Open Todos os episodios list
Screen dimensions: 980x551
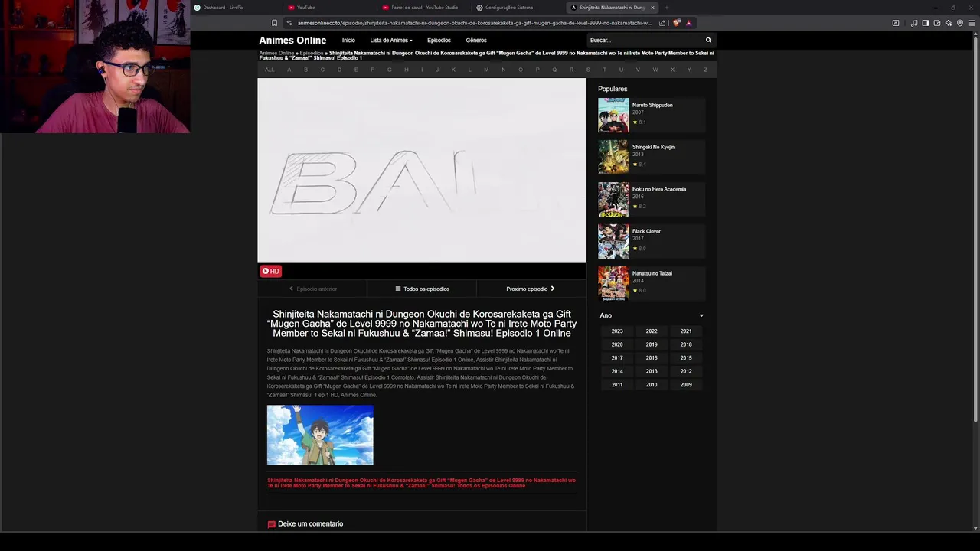point(422,289)
